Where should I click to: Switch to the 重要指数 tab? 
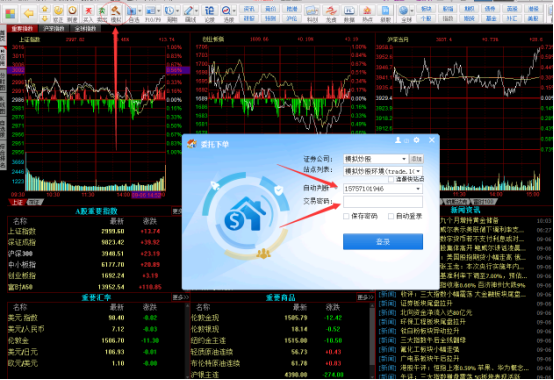click(22, 29)
